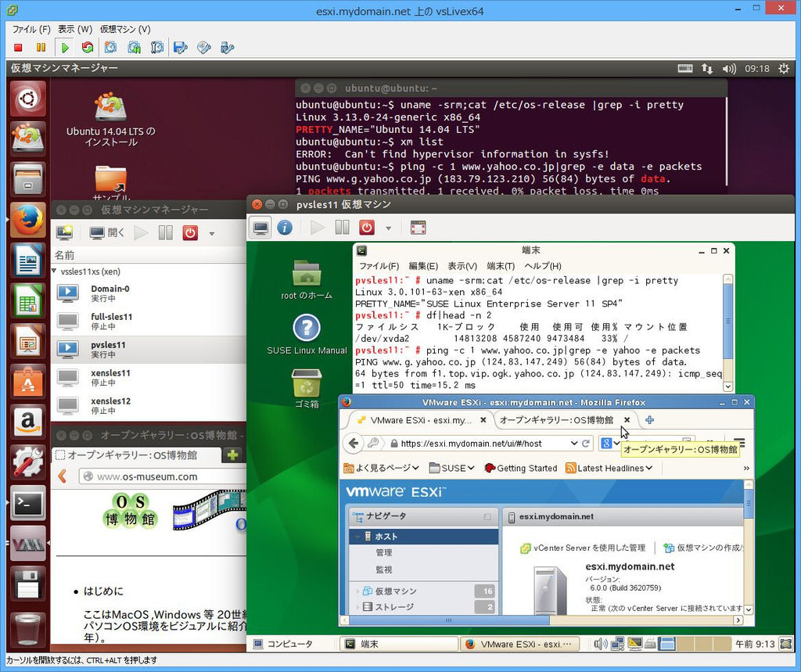Click the red shutdown button in 仮想マシンマネージャー
Viewport: 801px width, 672px height.
[x=190, y=233]
